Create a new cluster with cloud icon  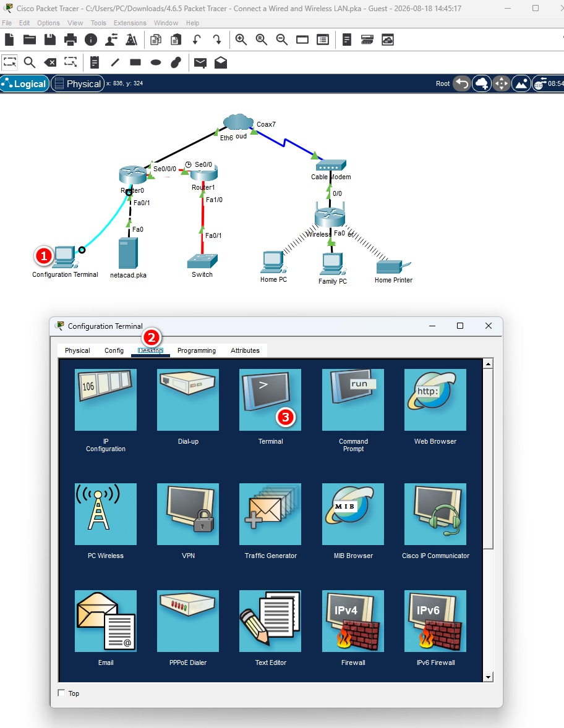point(482,83)
